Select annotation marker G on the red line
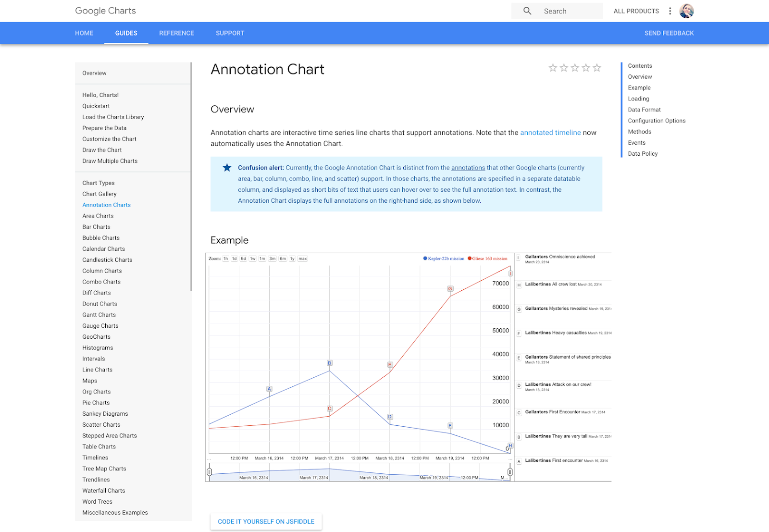Screen dimensions: 769x532 pos(450,289)
